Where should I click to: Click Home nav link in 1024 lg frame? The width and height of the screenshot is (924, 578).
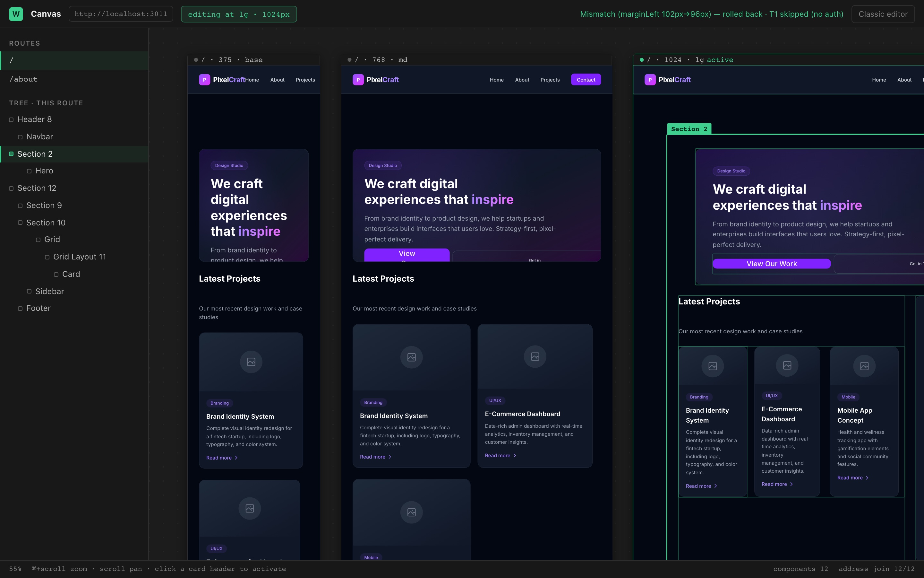[879, 80]
